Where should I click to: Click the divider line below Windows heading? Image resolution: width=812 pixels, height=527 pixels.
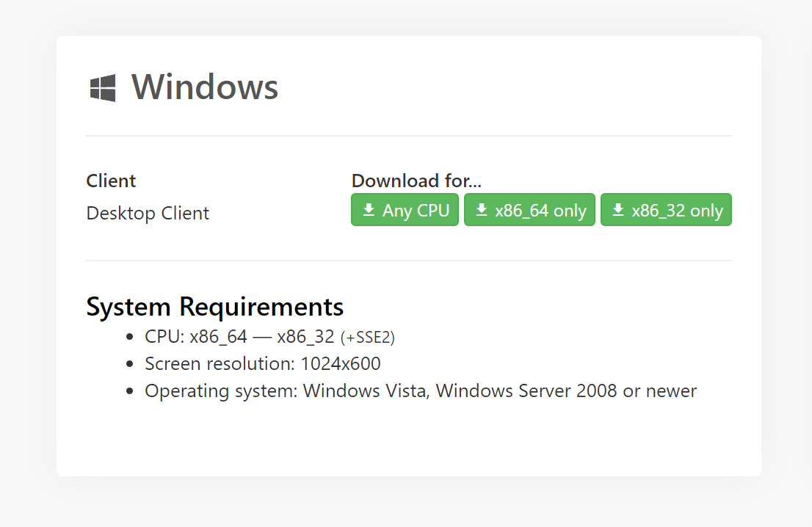(x=408, y=136)
